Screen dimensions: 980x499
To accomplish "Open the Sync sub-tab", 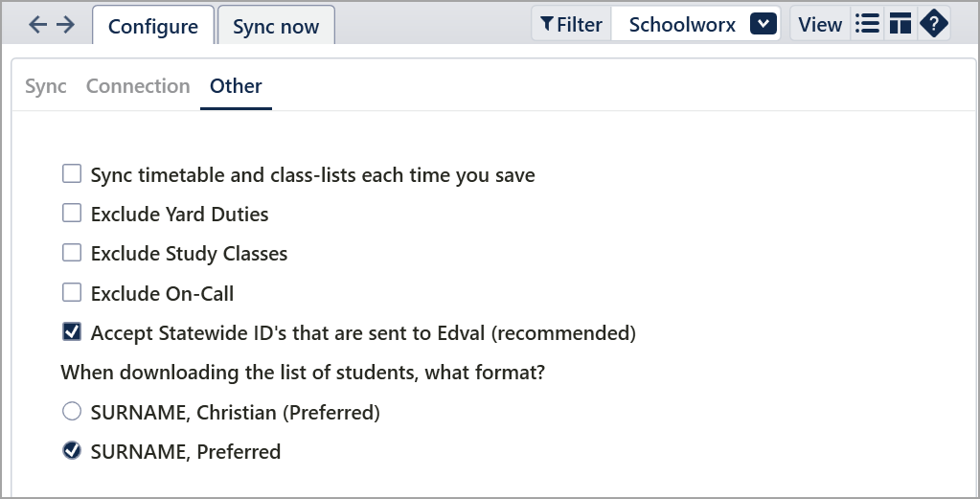I will coord(46,86).
